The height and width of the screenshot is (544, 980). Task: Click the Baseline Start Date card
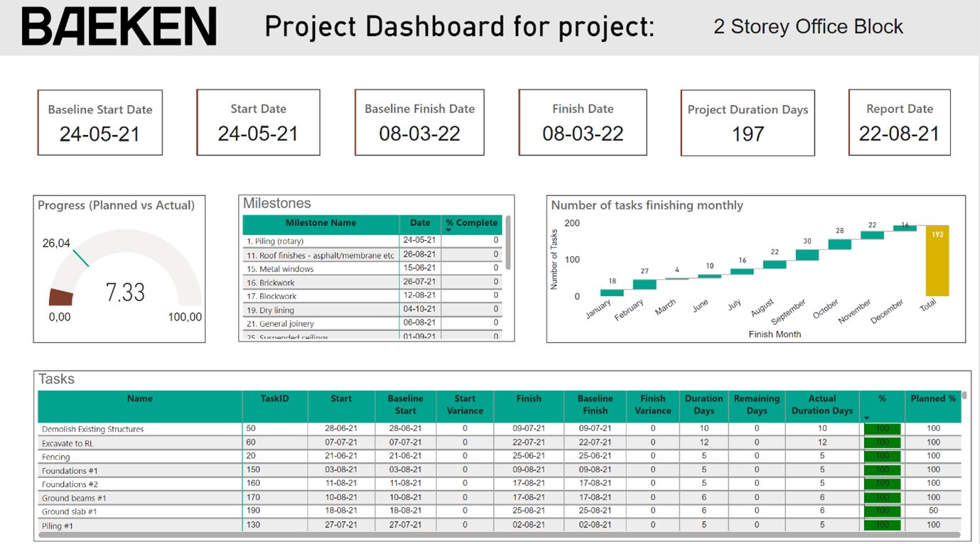(99, 121)
